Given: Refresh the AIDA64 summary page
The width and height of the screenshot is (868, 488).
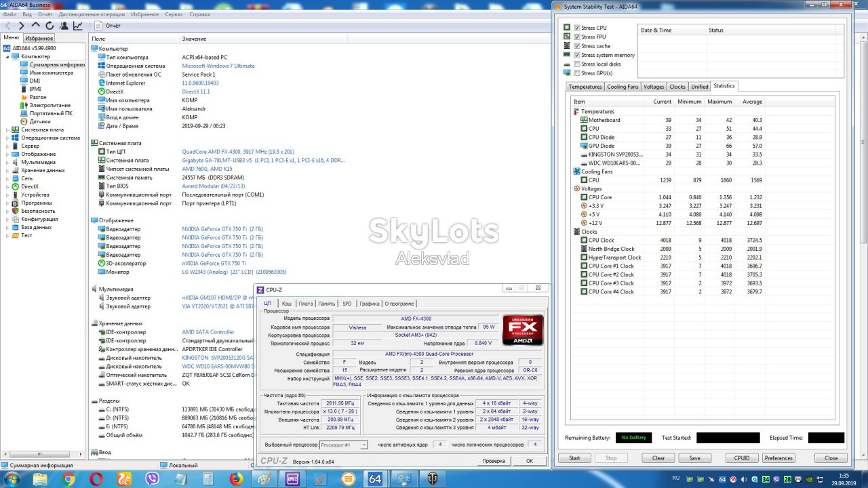Looking at the screenshot, I should pos(50,26).
